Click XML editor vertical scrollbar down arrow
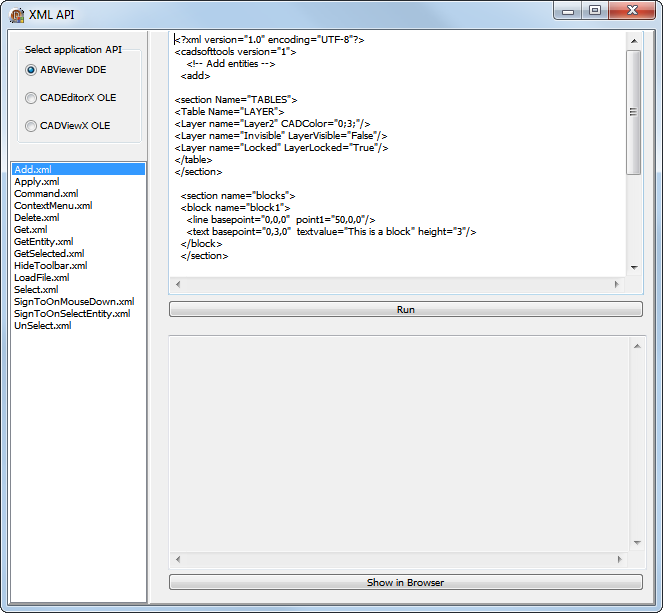 (x=634, y=268)
